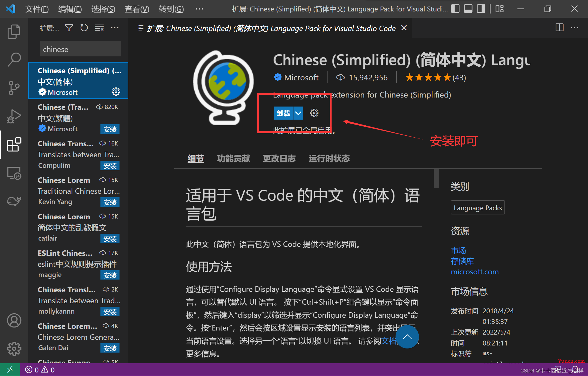Open 编辑(E) menu
This screenshot has height=376, width=588.
coord(70,9)
